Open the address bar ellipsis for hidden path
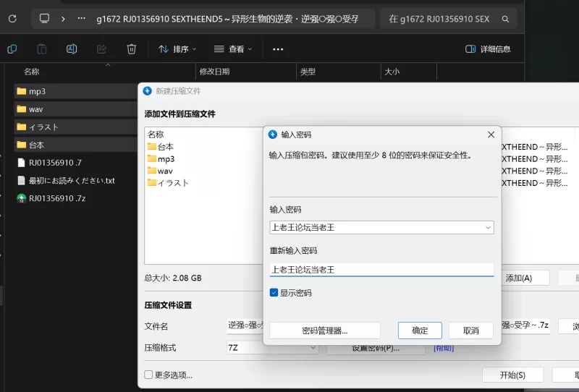579x392 pixels. pos(81,19)
